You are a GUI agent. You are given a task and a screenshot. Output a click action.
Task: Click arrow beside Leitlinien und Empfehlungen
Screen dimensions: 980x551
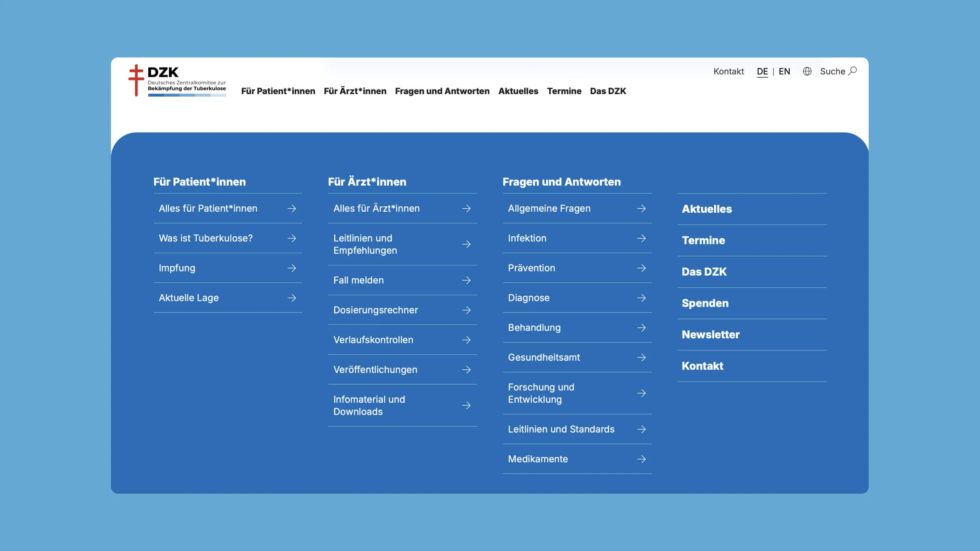(467, 244)
